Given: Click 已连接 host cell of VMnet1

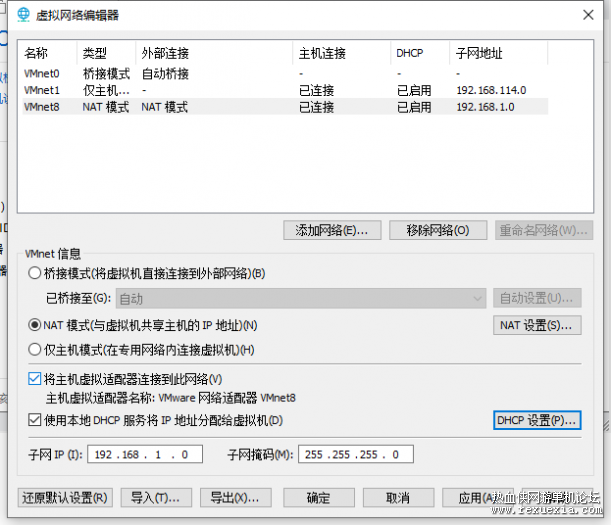Looking at the screenshot, I should click(x=316, y=90).
